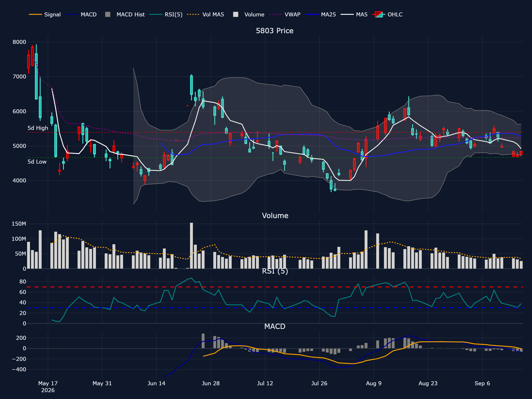
Task: Toggle the MACD Hist legend entry
Action: pyautogui.click(x=125, y=14)
